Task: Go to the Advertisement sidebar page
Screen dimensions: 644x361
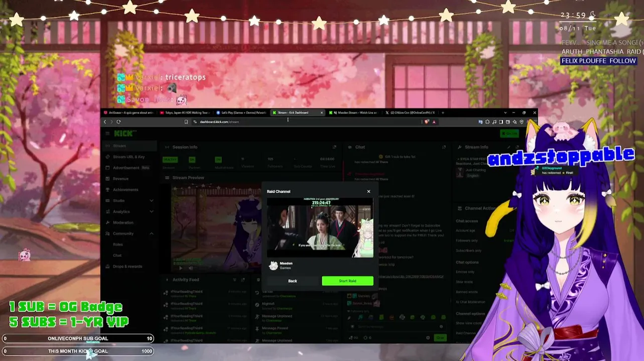Action: (130, 168)
